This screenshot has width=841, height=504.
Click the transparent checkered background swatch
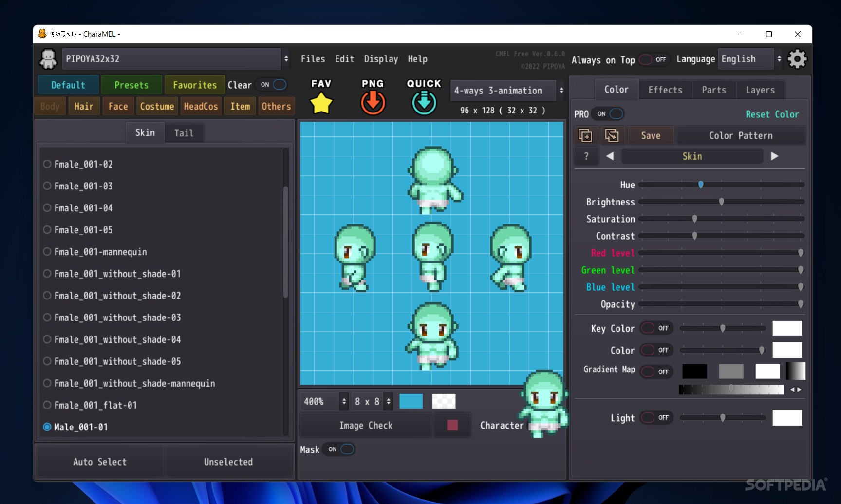tap(444, 401)
